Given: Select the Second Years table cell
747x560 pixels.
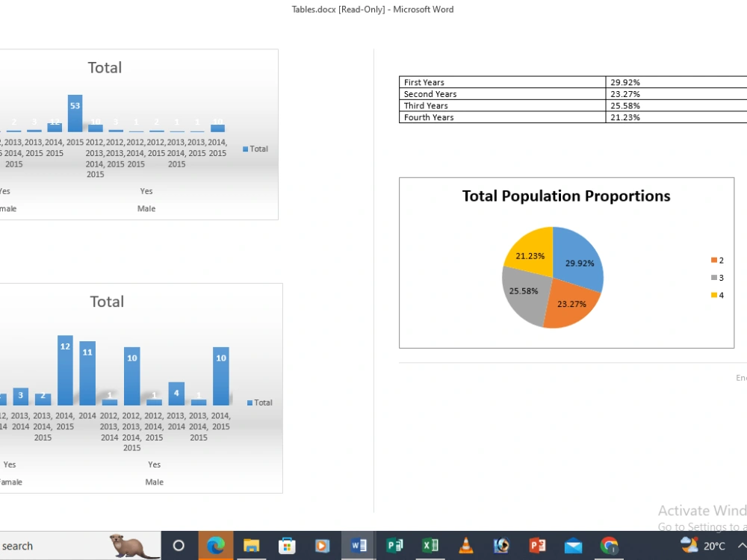Looking at the screenshot, I should (x=502, y=94).
